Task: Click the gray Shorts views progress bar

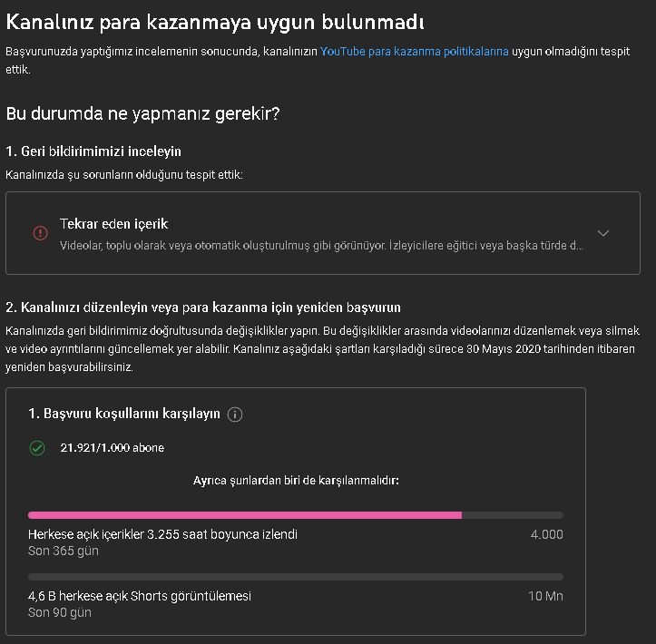Action: tap(296, 577)
